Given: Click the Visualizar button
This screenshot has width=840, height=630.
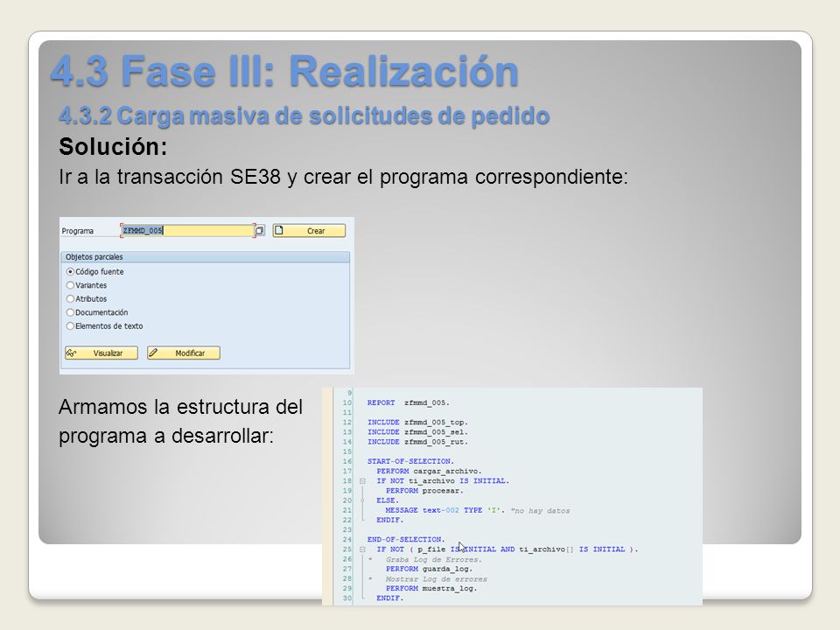Looking at the screenshot, I should 101,353.
